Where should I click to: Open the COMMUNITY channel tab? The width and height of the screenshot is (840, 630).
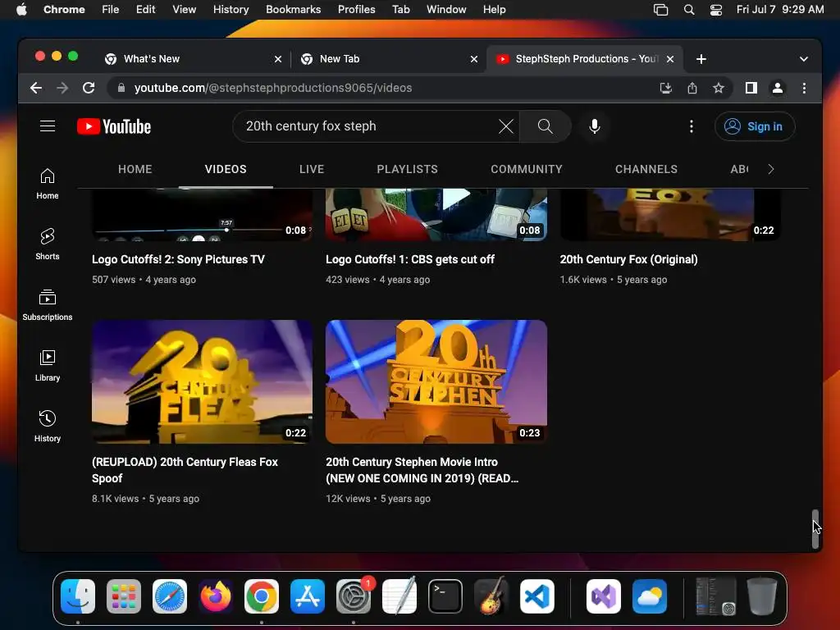[x=527, y=169]
